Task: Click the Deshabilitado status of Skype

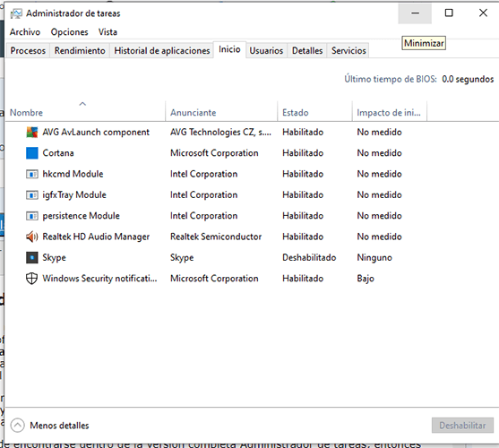Action: [309, 257]
